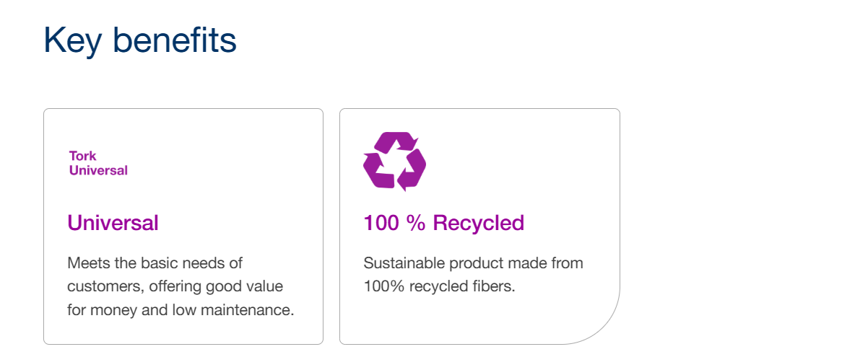Click the line "Meets the basic needs of"
This screenshot has height=357, width=868.
point(155,263)
